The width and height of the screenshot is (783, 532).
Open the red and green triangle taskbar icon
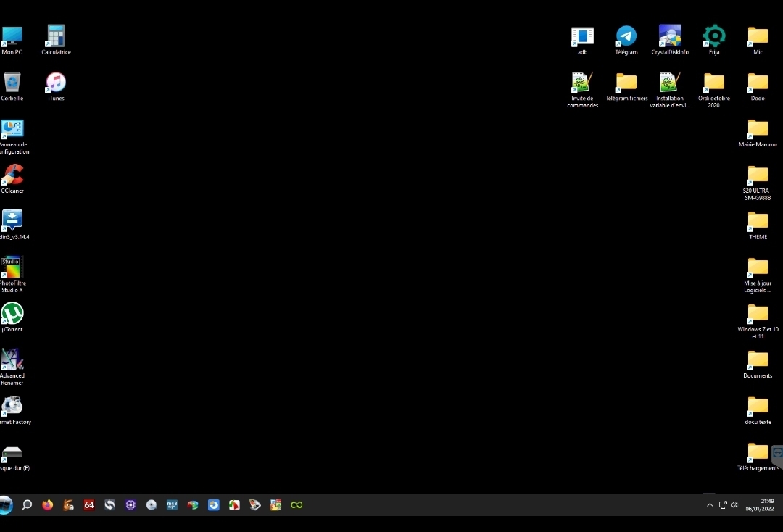point(234,505)
